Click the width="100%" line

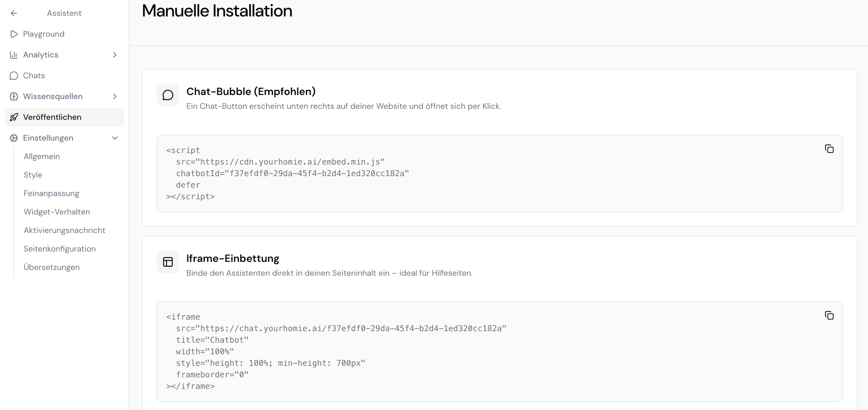[x=205, y=352]
